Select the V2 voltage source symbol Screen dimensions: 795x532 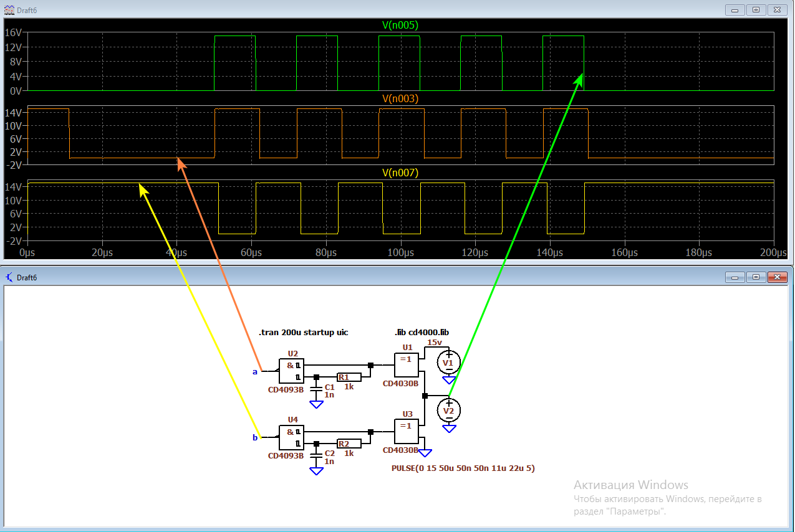[448, 410]
